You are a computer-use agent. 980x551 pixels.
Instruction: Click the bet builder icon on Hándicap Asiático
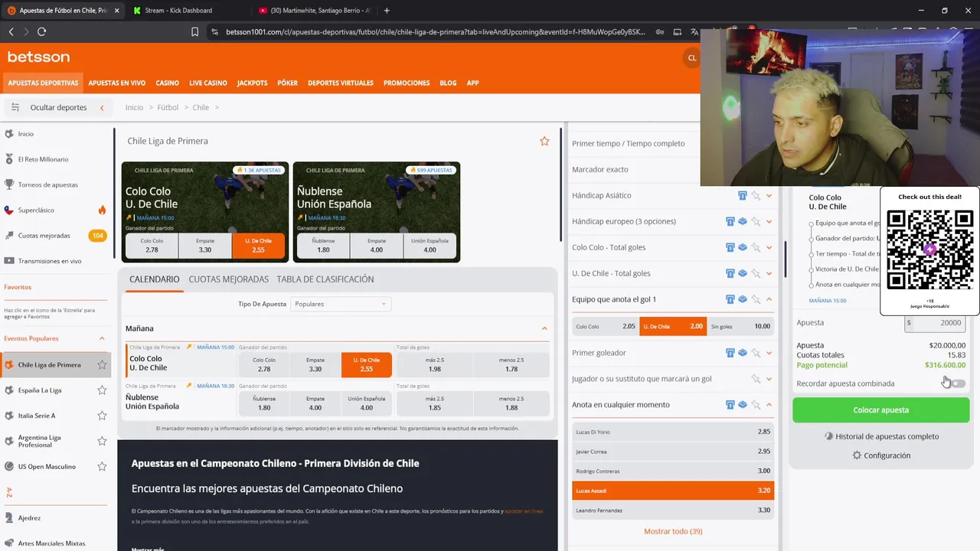pyautogui.click(x=743, y=196)
